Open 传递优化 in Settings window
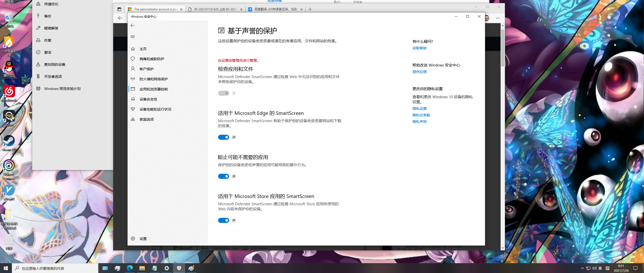Viewport: 644px width, 273px height. click(x=72, y=4)
